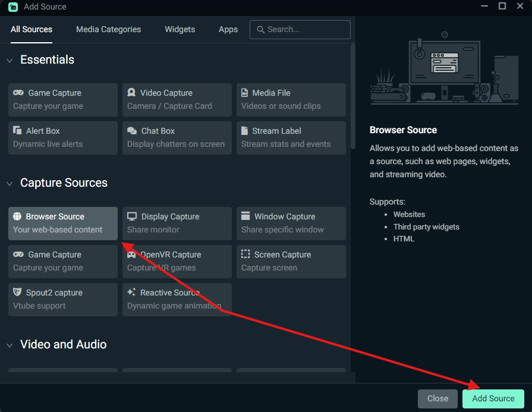This screenshot has height=412, width=532.
Task: Close the dialog with Close button
Action: point(437,398)
